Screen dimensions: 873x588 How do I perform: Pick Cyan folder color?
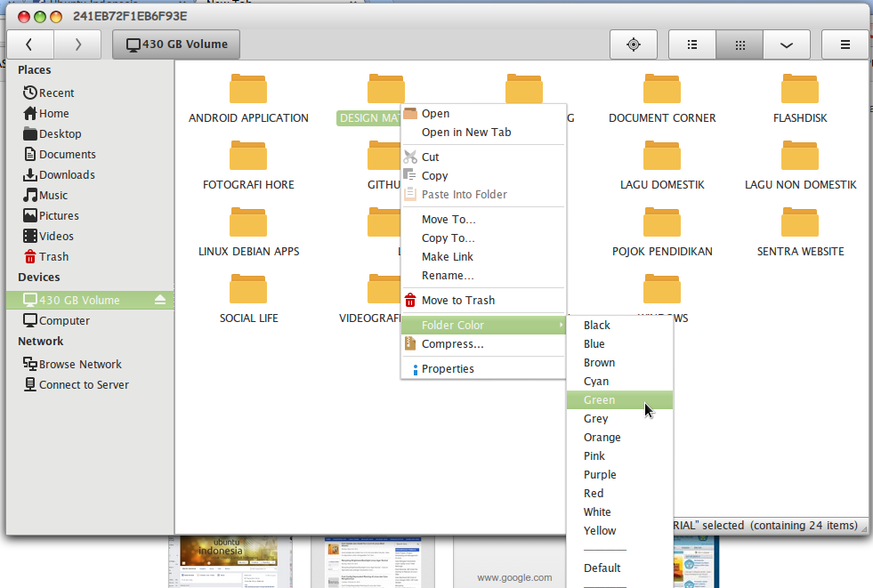(x=619, y=381)
